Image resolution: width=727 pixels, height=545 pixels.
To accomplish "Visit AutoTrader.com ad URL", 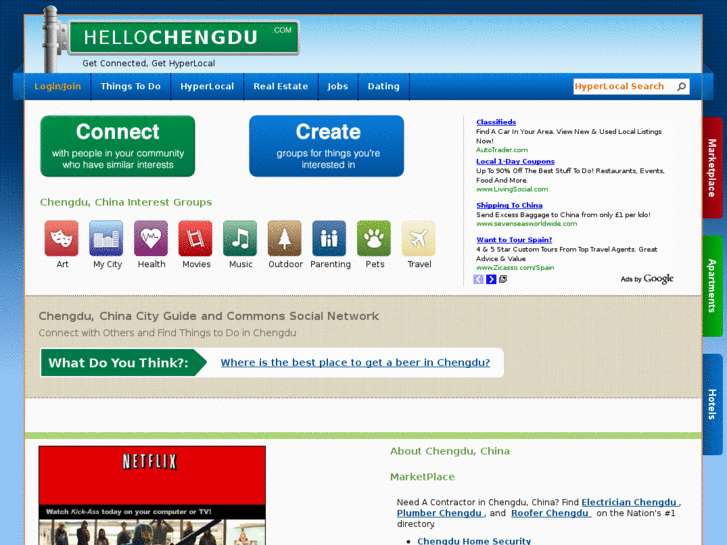I will pyautogui.click(x=502, y=150).
